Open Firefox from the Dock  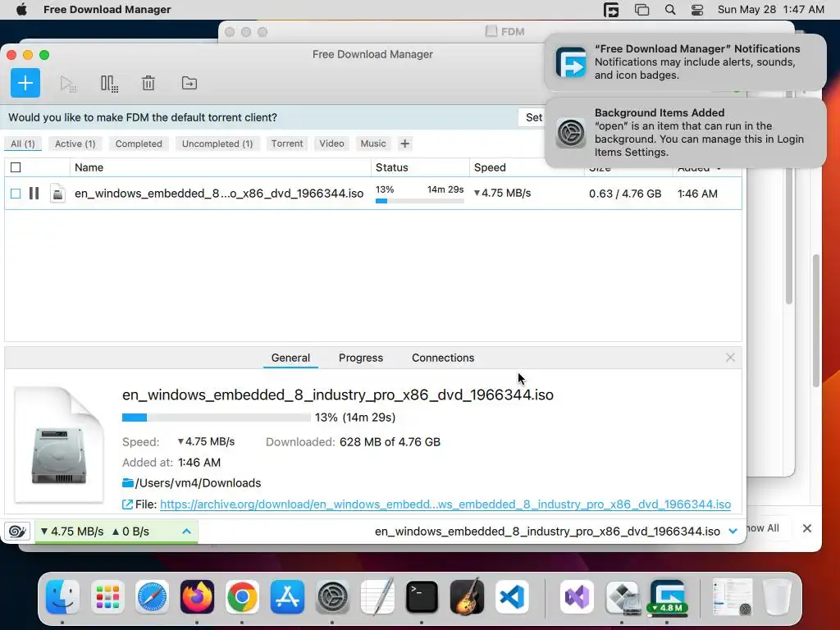[x=197, y=596]
